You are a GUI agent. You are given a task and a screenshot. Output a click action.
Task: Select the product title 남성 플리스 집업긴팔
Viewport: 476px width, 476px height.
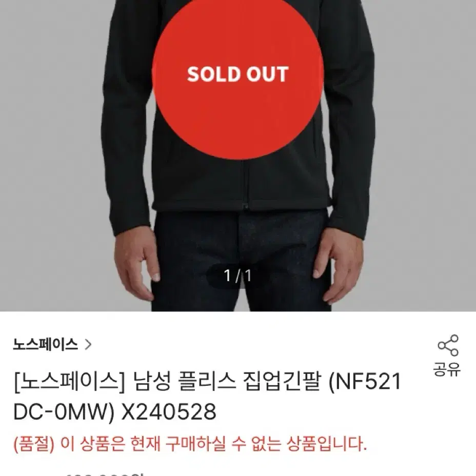coord(227,382)
